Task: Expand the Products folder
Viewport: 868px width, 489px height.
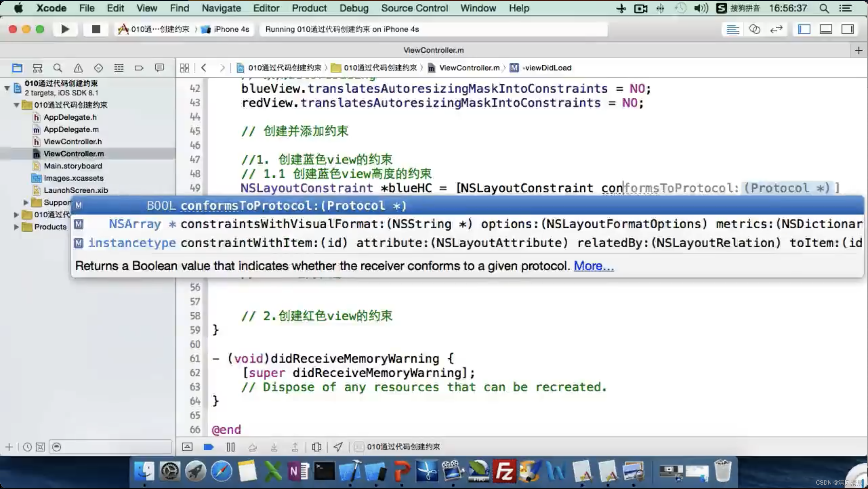Action: (x=16, y=227)
